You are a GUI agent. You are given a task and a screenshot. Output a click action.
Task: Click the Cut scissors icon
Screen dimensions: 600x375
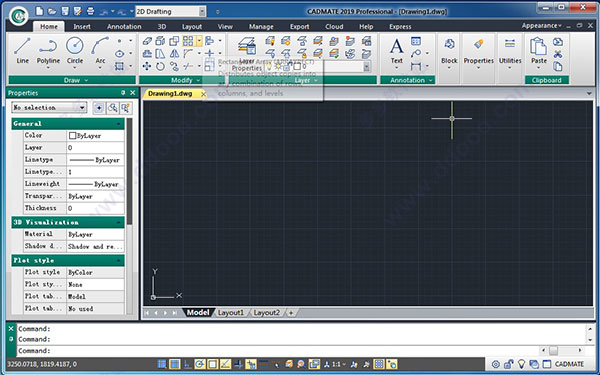click(x=558, y=54)
